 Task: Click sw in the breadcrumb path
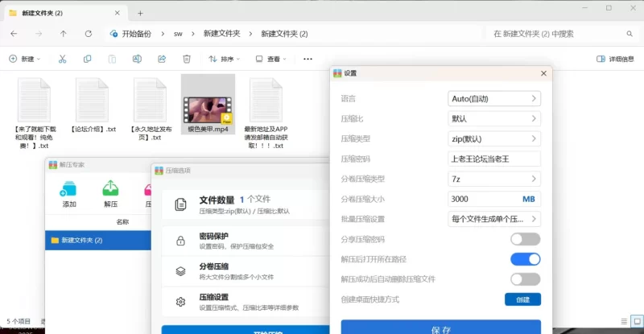[178, 34]
